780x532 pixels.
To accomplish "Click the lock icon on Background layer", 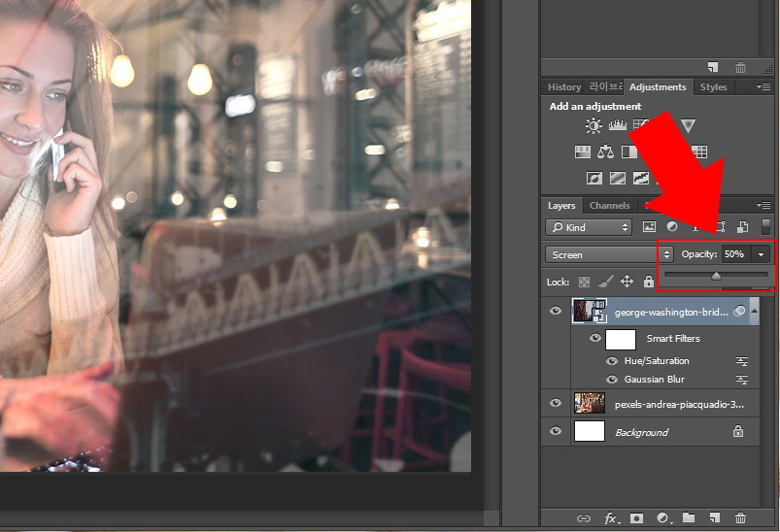I will (x=738, y=431).
